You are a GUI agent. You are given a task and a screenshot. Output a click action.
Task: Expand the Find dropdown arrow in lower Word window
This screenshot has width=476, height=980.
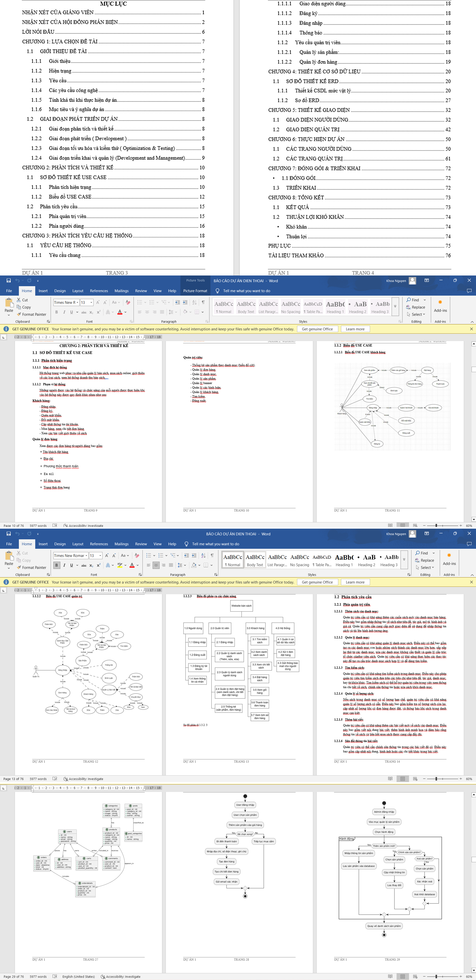click(x=433, y=553)
